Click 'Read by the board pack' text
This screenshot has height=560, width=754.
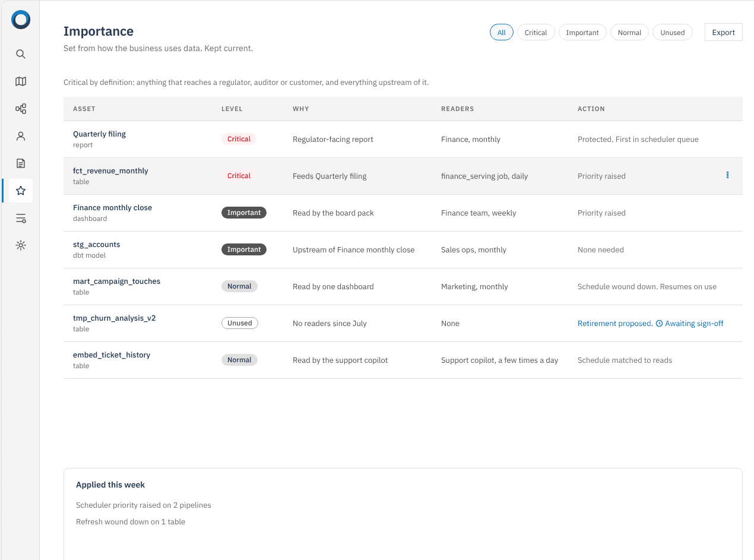coord(333,213)
